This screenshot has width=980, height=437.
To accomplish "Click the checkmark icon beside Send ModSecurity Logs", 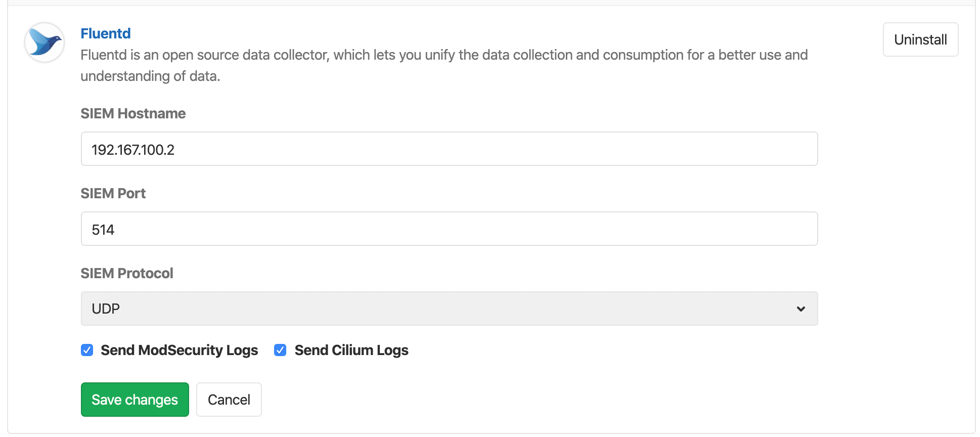I will coord(87,349).
